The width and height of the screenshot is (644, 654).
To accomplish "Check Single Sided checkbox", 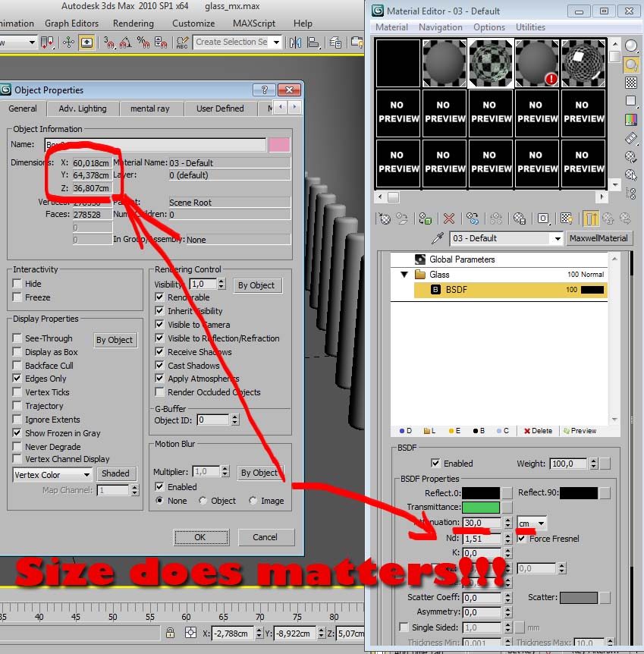I will coord(404,627).
